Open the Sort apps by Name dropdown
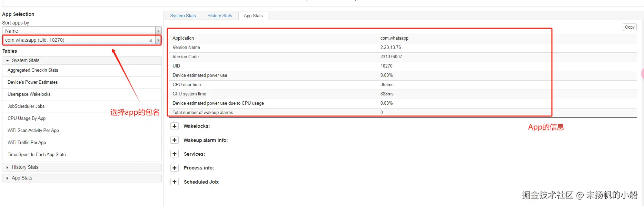Viewport: 644px width, 206px height. [82, 31]
